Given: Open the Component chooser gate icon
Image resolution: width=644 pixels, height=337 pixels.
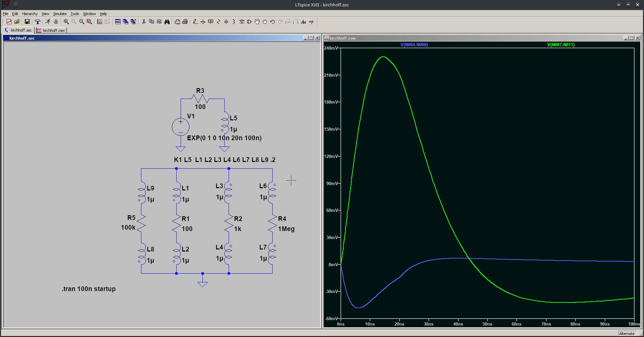Looking at the screenshot, I should click(249, 22).
